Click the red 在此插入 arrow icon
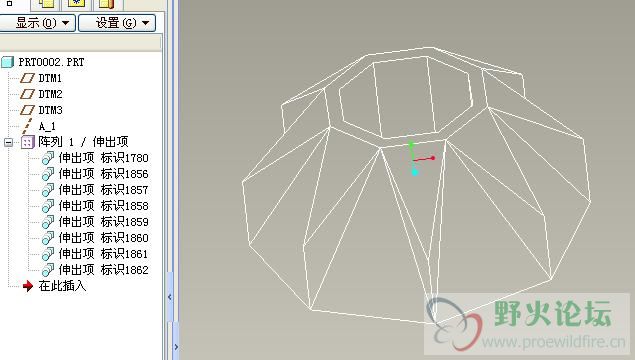The width and height of the screenshot is (635, 360). (28, 286)
